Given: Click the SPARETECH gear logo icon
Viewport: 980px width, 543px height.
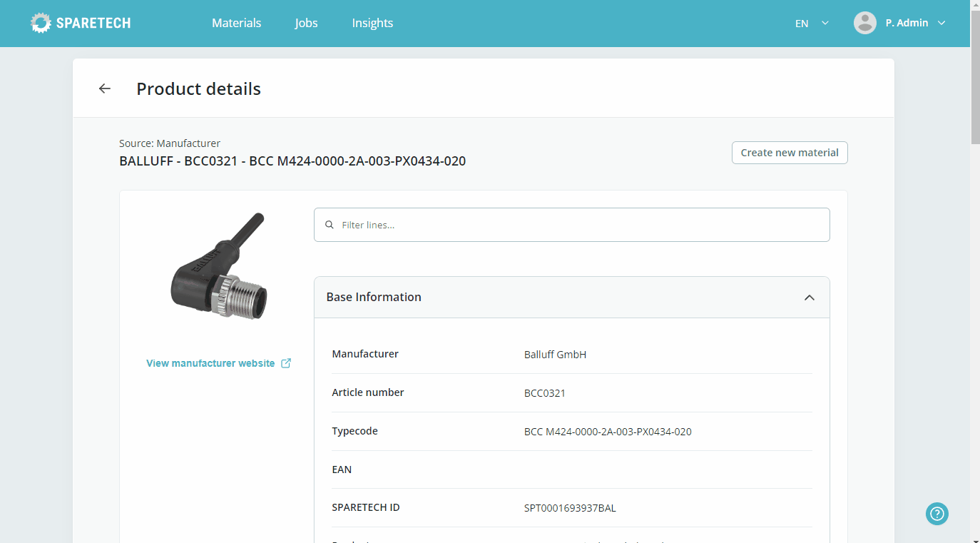Looking at the screenshot, I should click(x=41, y=23).
